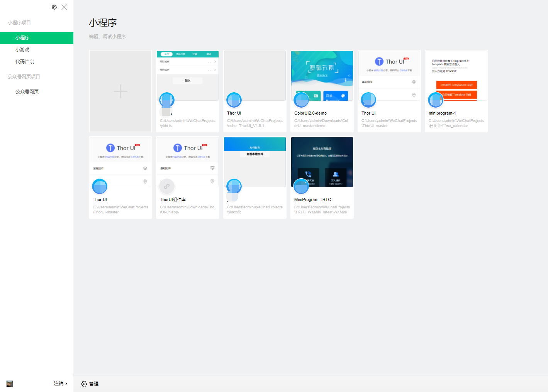Click the path ending in echo--ThorUI_V1.5.1
Image resolution: width=548 pixels, height=392 pixels.
[255, 123]
